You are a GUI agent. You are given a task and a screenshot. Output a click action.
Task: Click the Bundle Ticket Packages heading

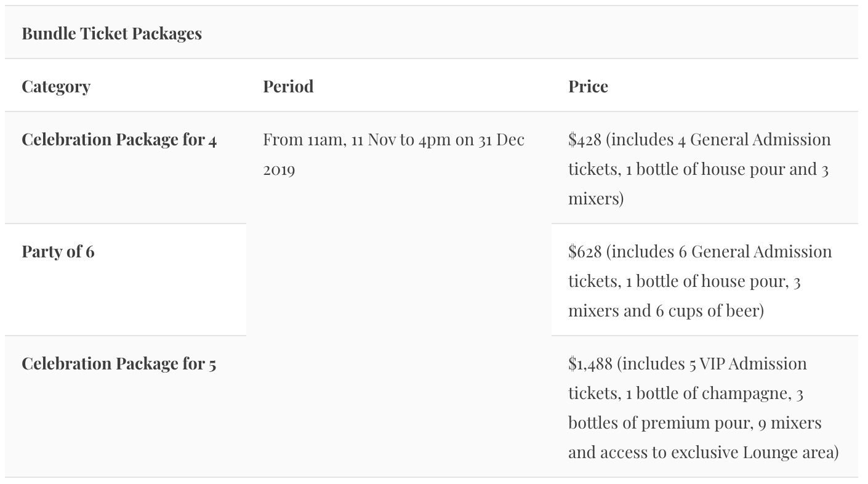coord(111,33)
